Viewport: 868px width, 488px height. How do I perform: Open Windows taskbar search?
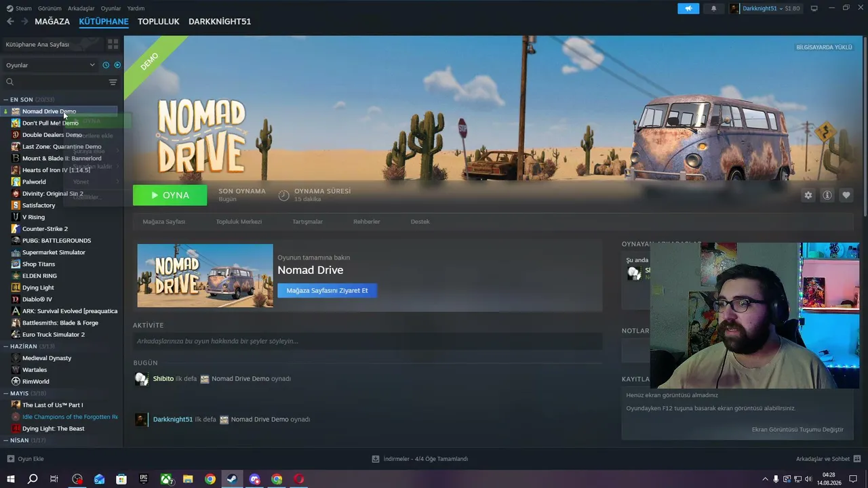33,479
